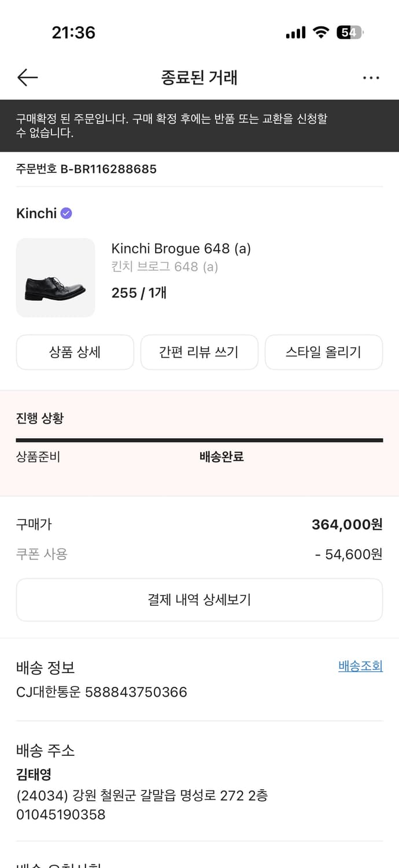Tap the CJ대한통운 tracking number
Screen dimensions: 399x868
pyautogui.click(x=101, y=692)
